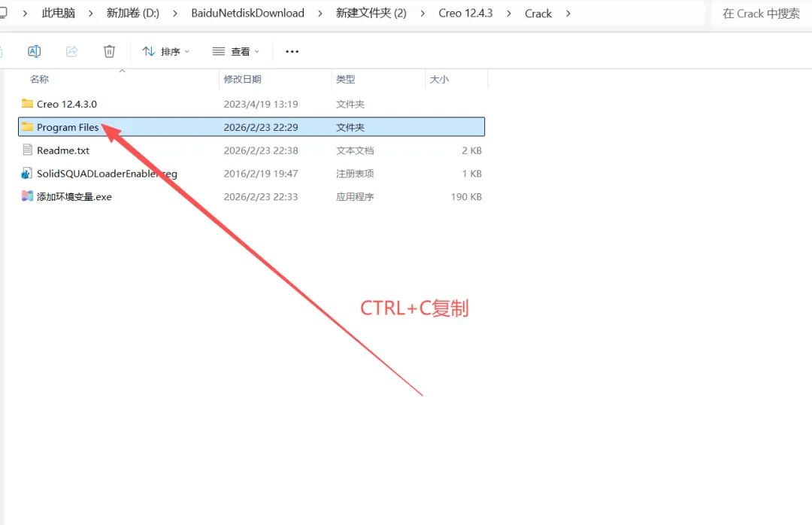This screenshot has width=812, height=525.
Task: Click the Delete trash icon
Action: coord(109,51)
